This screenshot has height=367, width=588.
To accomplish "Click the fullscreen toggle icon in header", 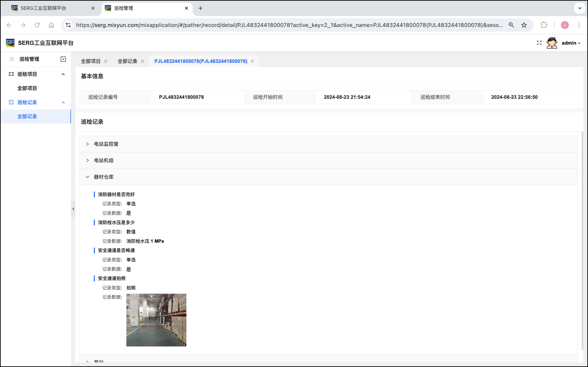I will coord(539,43).
